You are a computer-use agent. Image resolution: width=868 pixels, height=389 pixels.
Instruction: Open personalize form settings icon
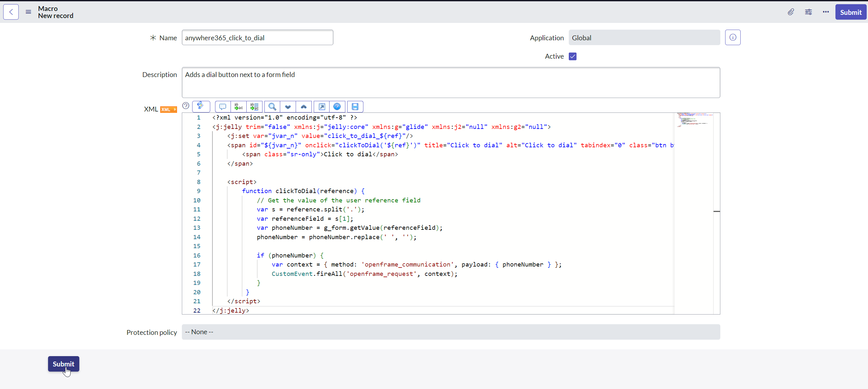pos(808,12)
